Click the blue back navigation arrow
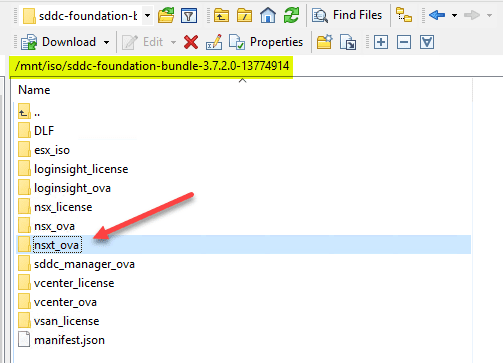Viewport: 503px width, 363px height. (x=437, y=15)
